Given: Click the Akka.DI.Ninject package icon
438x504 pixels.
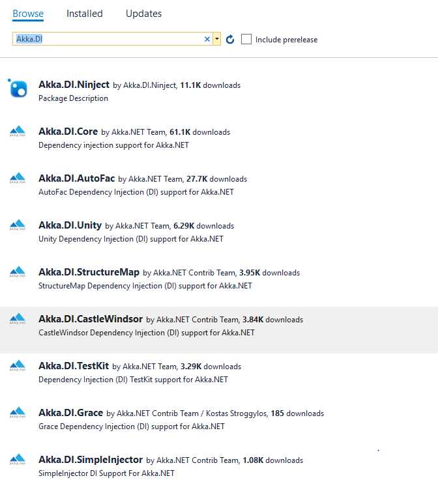Looking at the screenshot, I should 18,88.
